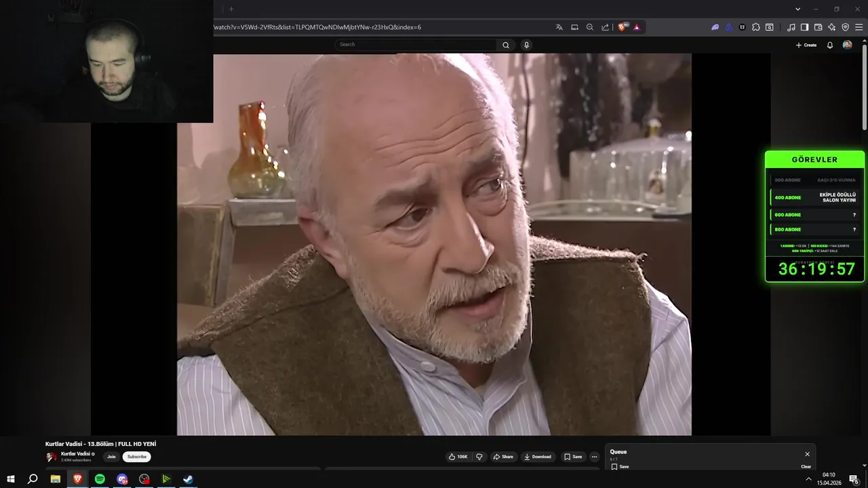Screen dimensions: 868x488
Task: Like the video showing 106K
Action: coord(458,457)
